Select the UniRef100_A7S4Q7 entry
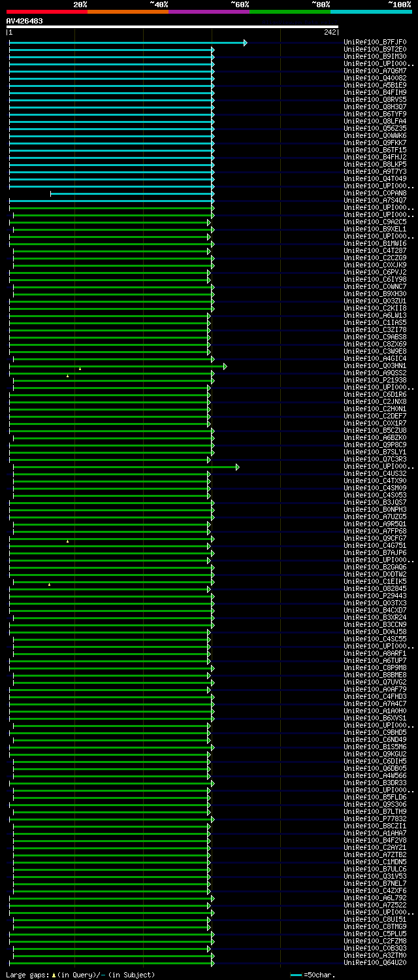Image resolution: width=418 pixels, height=980 pixels. click(375, 201)
